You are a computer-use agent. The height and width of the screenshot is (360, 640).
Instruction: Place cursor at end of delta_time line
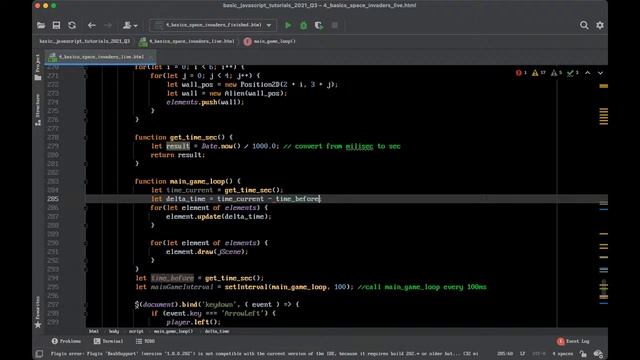(321, 199)
